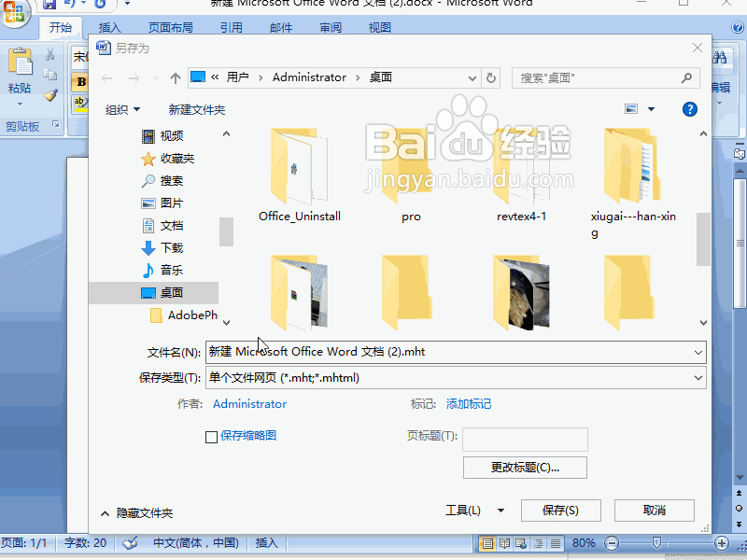Click the Back navigation arrow
Image resolution: width=747 pixels, height=560 pixels.
point(106,78)
